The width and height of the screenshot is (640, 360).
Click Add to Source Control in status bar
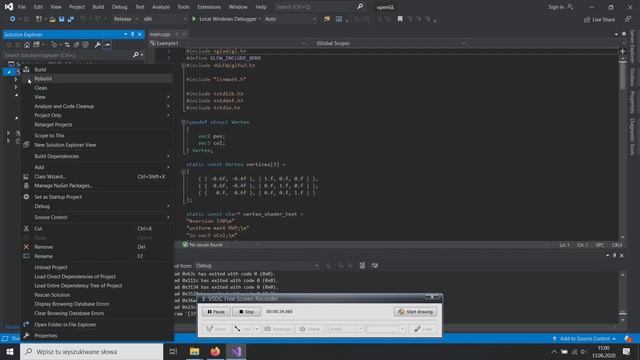584,339
